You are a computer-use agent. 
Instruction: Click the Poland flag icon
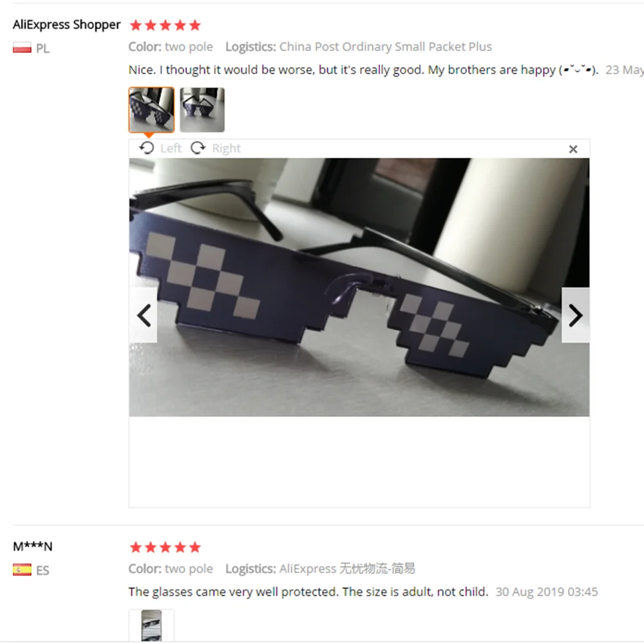point(22,48)
